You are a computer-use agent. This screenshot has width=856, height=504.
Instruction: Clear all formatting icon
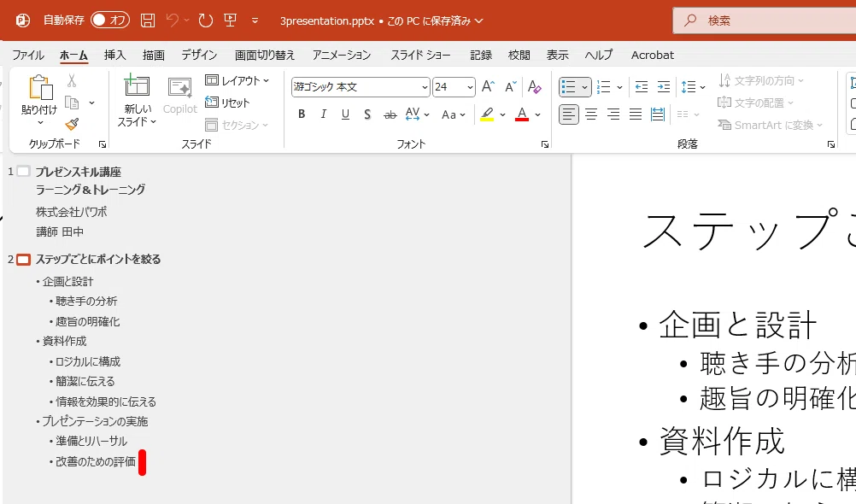(534, 86)
